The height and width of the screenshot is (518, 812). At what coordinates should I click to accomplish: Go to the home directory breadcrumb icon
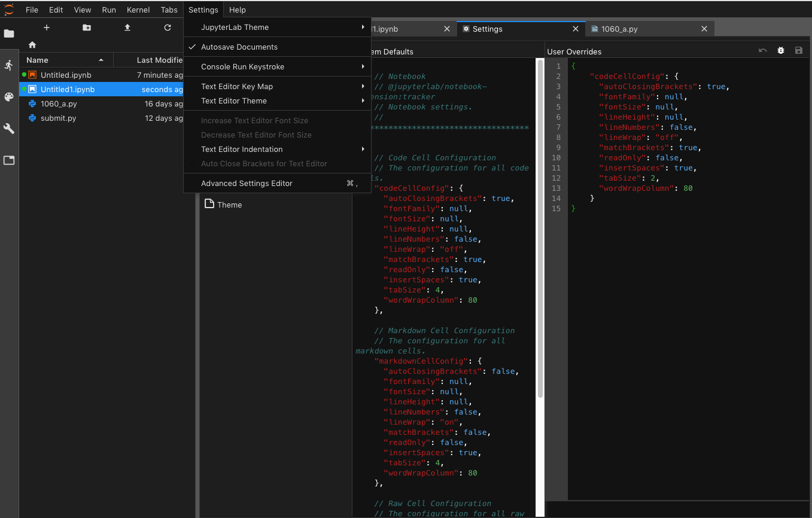[32, 45]
